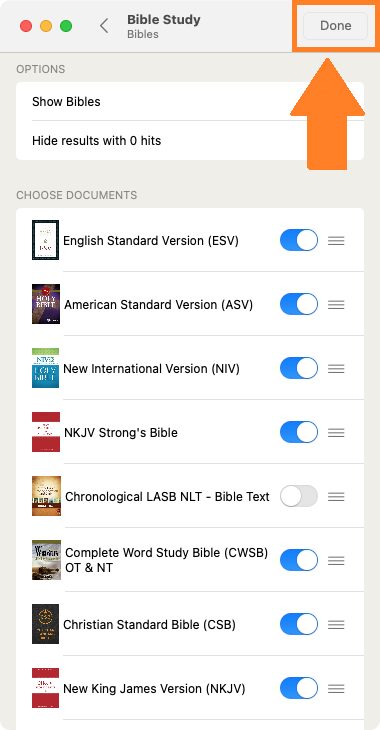Click the reorder handle for New King James Version
380x730 pixels.
tap(336, 688)
